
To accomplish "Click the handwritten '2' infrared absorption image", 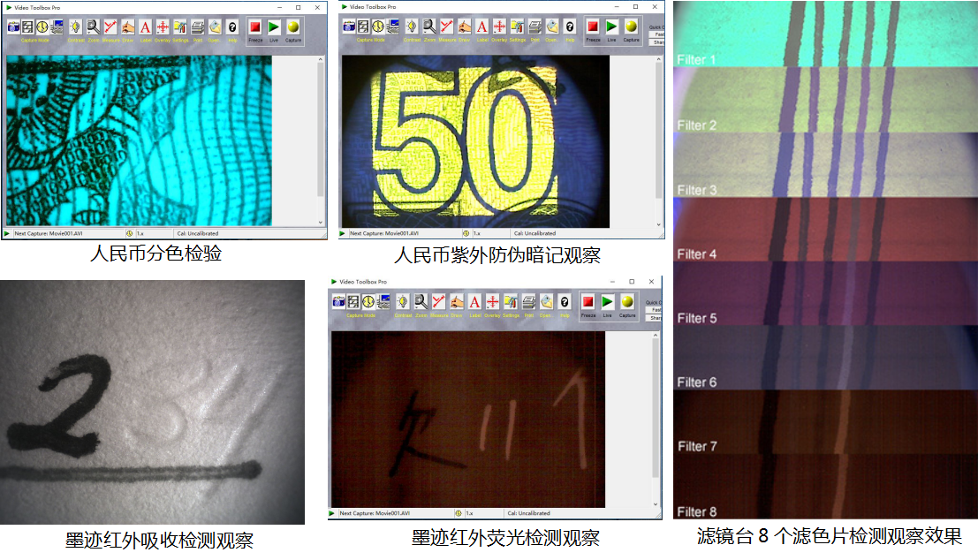I will [152, 402].
